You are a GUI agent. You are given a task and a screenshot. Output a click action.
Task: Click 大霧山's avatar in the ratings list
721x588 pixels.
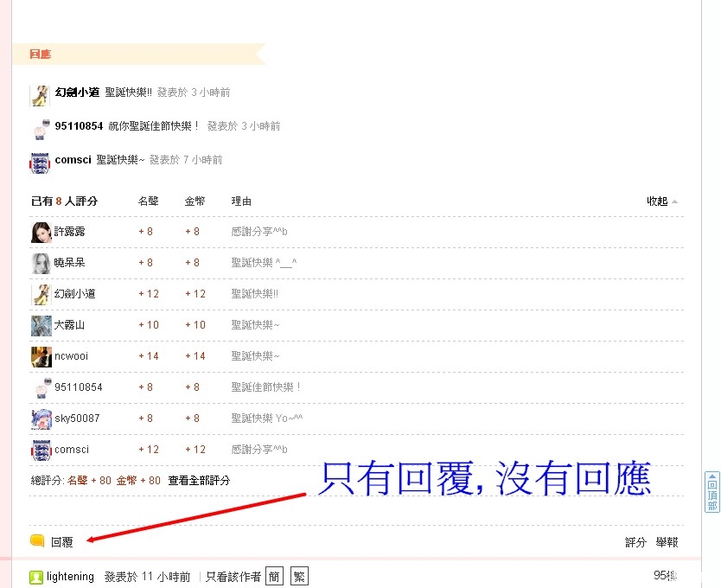pyautogui.click(x=41, y=325)
